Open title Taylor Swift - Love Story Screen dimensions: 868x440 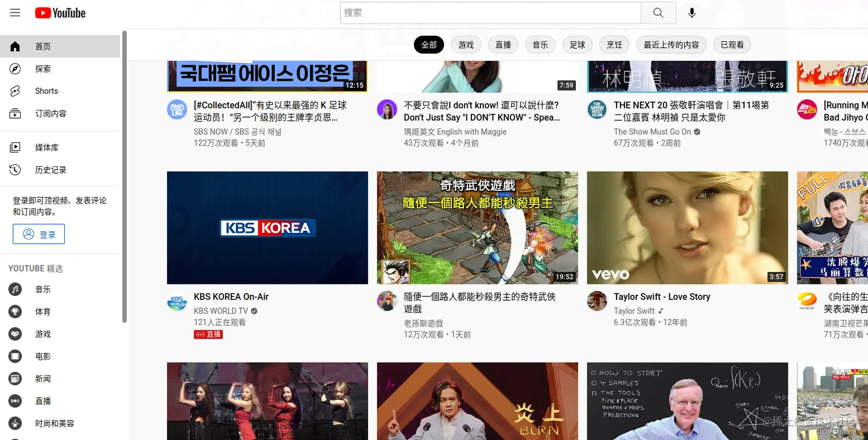[662, 297]
